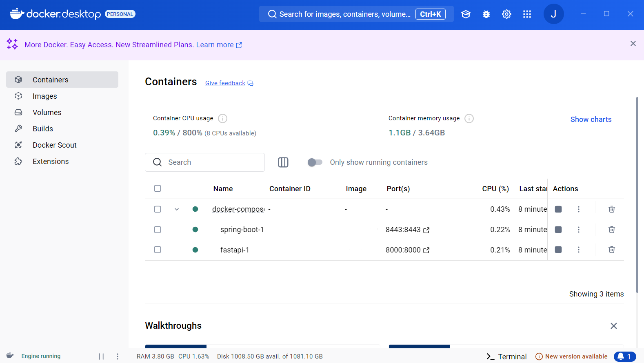The height and width of the screenshot is (363, 644).
Task: Dismiss the streamlined plans banner
Action: [x=633, y=44]
